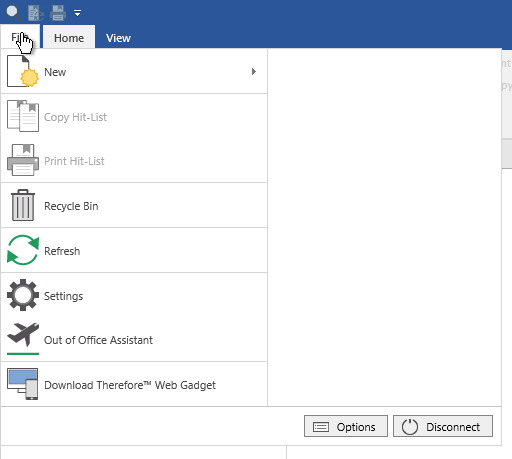Choose Print Hit-List menu item text
This screenshot has width=512, height=459.
[74, 161]
